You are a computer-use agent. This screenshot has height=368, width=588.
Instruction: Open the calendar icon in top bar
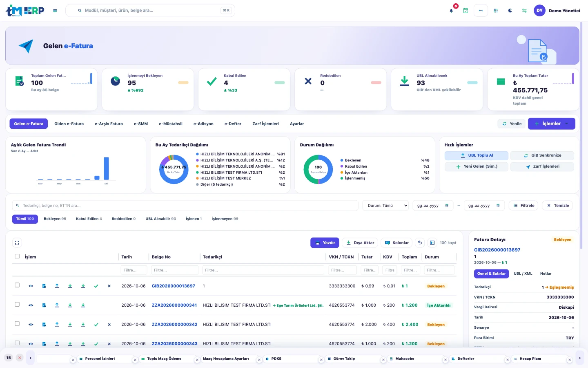tap(465, 11)
